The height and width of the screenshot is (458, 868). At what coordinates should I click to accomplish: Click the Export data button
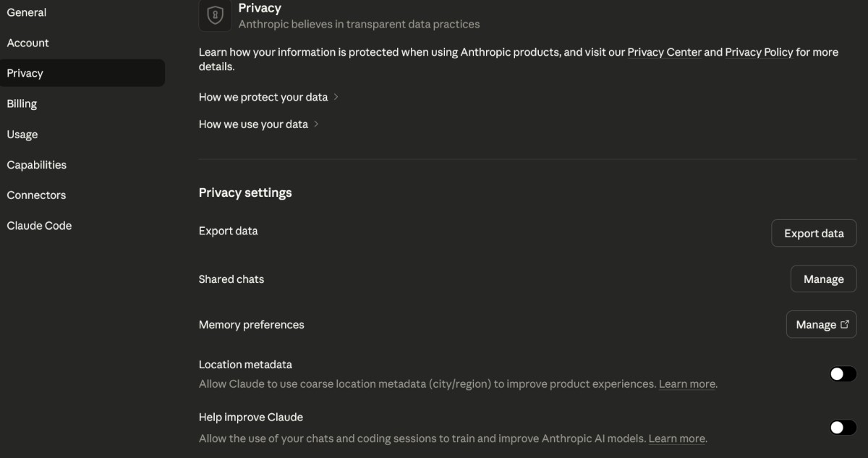[814, 234]
